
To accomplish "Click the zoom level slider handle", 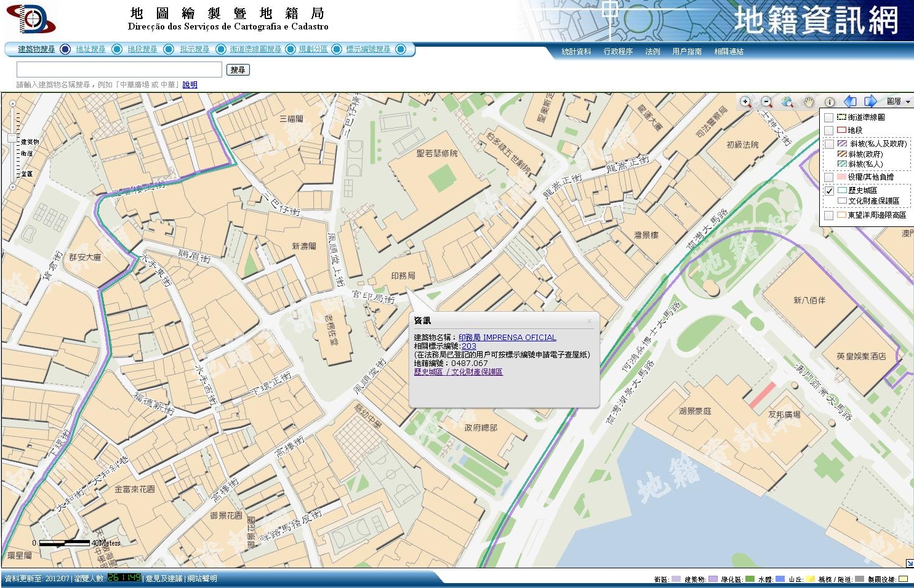I will click(x=12, y=138).
